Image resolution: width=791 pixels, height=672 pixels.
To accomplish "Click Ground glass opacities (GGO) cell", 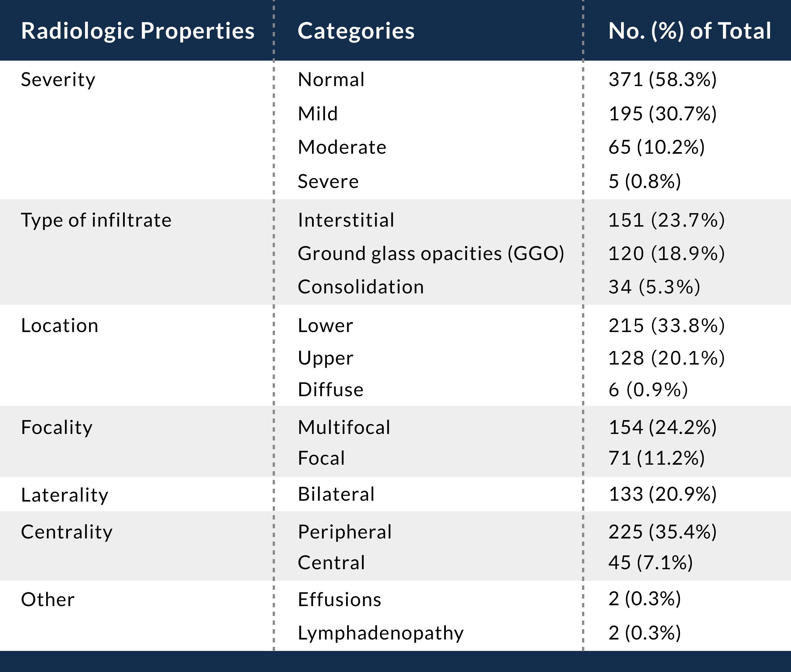I will (x=431, y=254).
